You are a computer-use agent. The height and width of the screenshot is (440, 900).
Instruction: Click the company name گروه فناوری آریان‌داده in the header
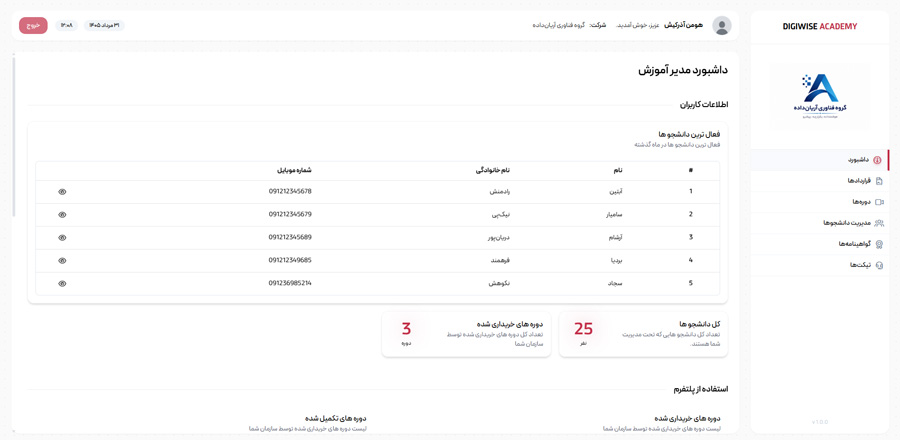(x=558, y=25)
